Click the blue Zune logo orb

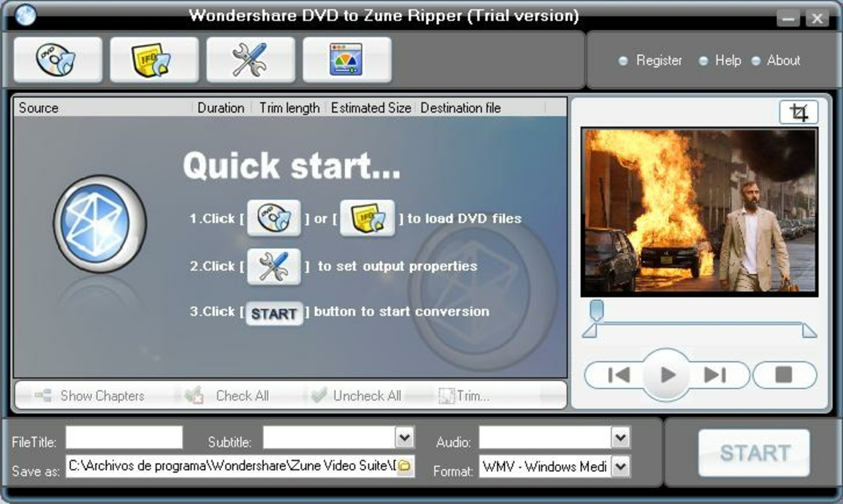pos(100,223)
